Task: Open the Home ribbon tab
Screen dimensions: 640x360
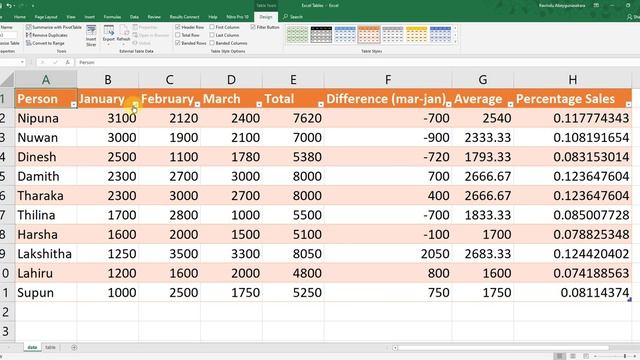Action: pyautogui.click(x=20, y=17)
